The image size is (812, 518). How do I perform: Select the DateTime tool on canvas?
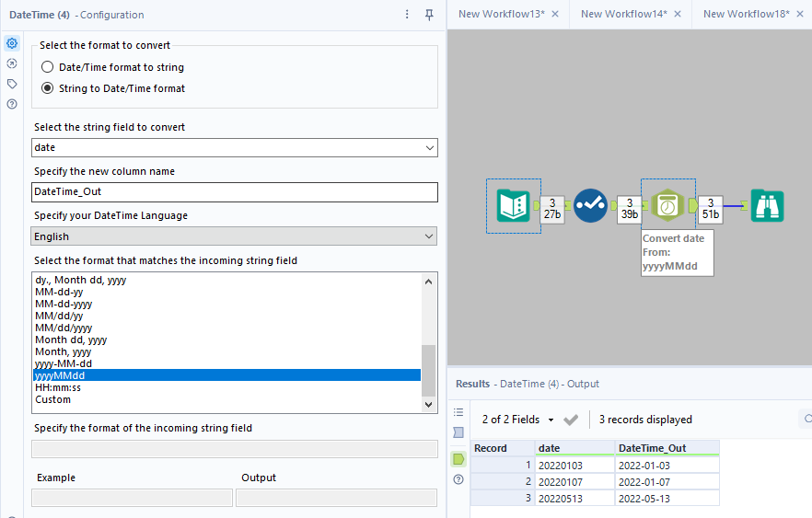tap(667, 205)
